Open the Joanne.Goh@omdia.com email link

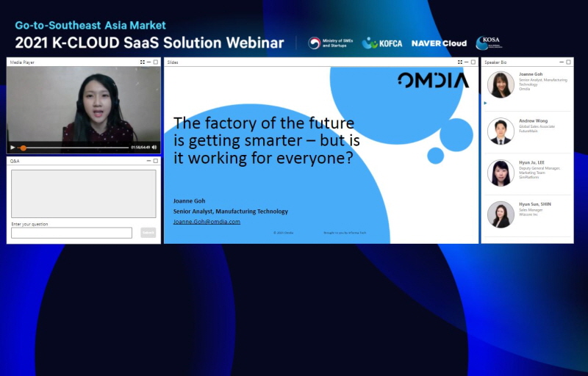click(207, 221)
